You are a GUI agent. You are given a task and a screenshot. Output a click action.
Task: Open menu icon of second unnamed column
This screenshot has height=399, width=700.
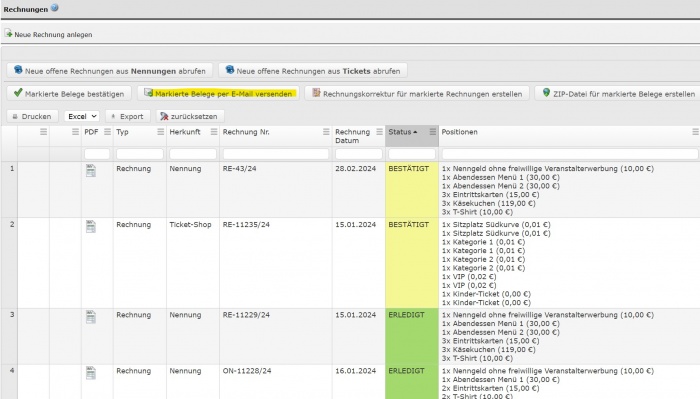tap(75, 132)
